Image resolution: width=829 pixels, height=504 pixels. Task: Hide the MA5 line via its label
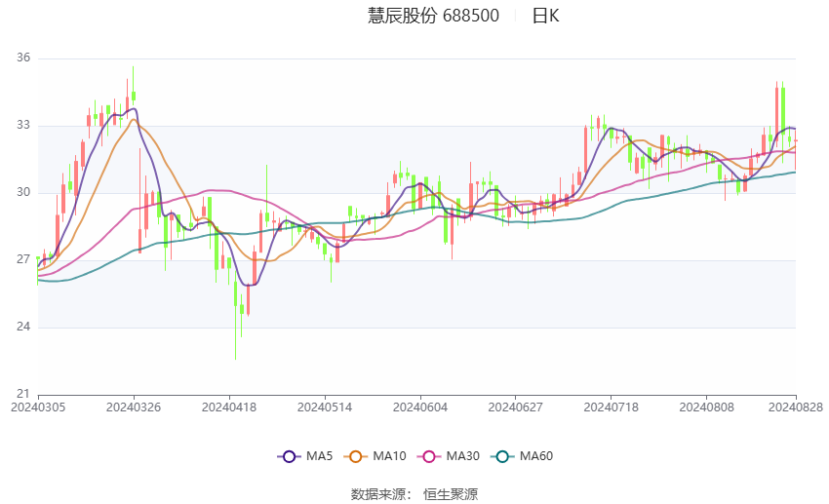pos(319,456)
